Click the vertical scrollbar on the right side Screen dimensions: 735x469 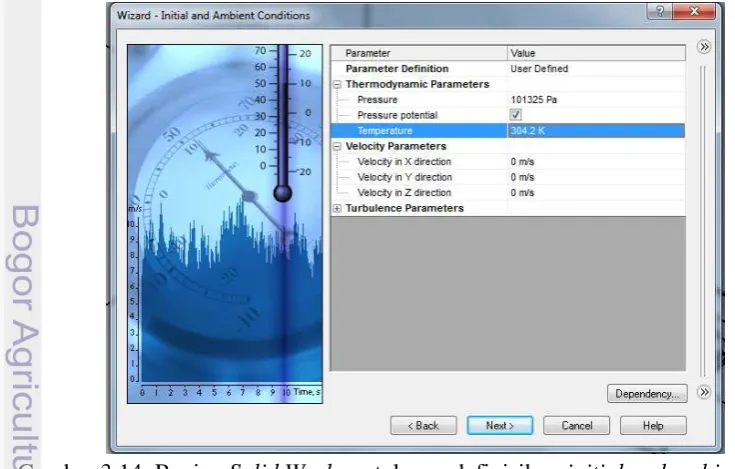point(703,221)
